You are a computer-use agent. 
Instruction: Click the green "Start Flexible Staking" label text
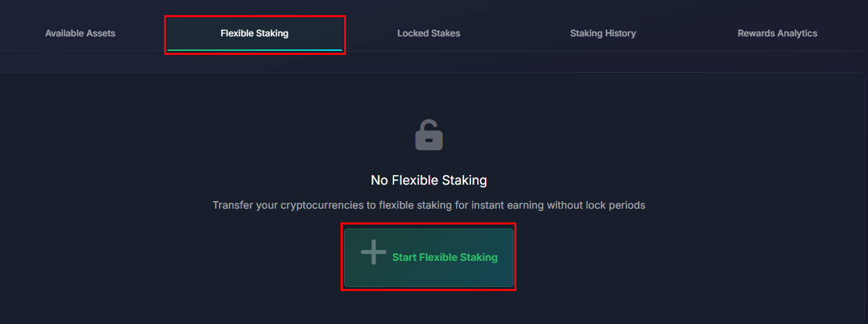click(x=444, y=257)
